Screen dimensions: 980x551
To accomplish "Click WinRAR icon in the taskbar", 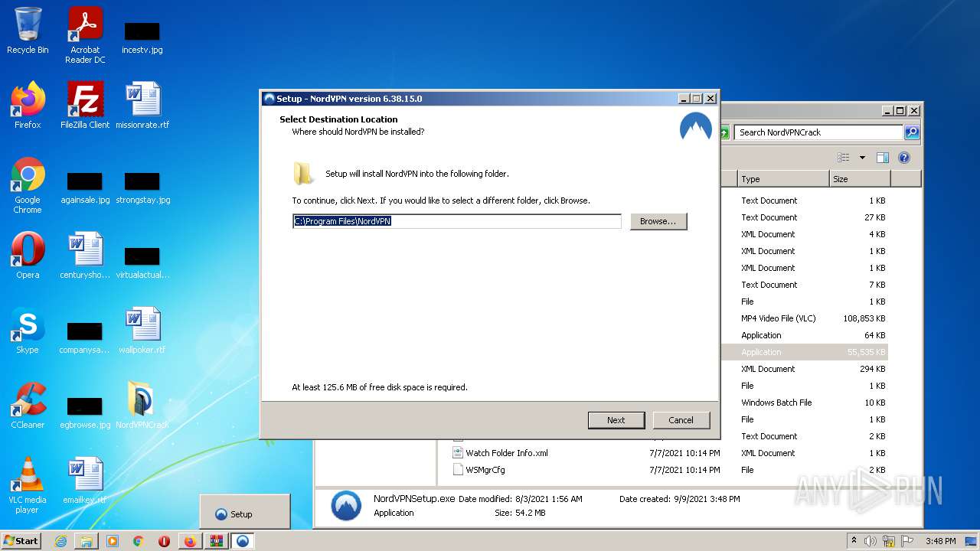I will coord(216,541).
